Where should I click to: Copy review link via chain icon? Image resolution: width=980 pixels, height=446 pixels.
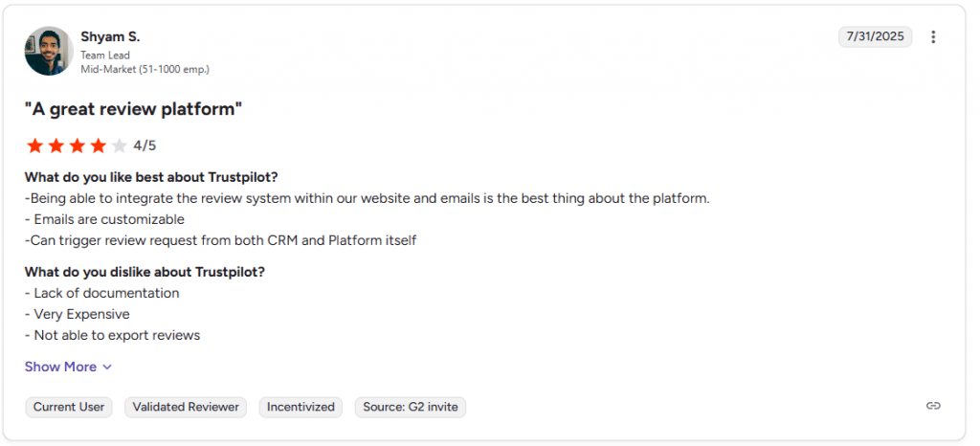[x=933, y=406]
